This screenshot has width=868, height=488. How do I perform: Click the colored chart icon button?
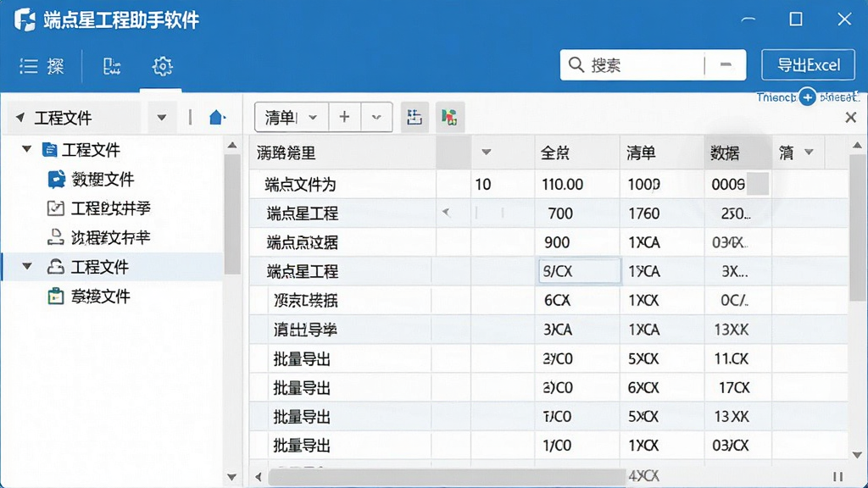pos(449,117)
